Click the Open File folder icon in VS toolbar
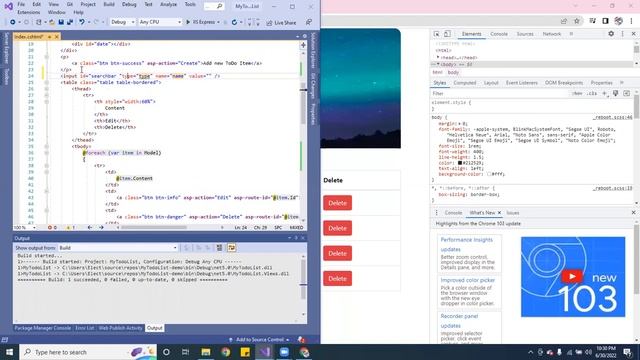640x360 pixels. pyautogui.click(x=52, y=22)
